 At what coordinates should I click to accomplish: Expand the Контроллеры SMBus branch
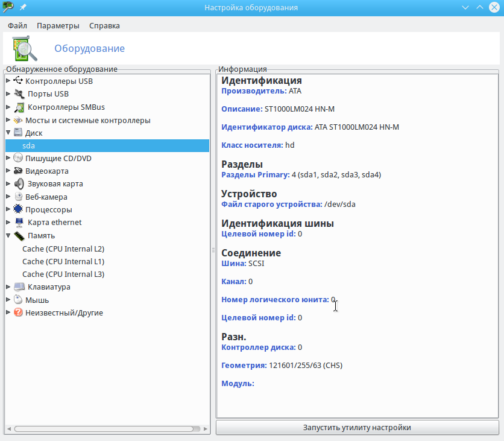pyautogui.click(x=8, y=107)
